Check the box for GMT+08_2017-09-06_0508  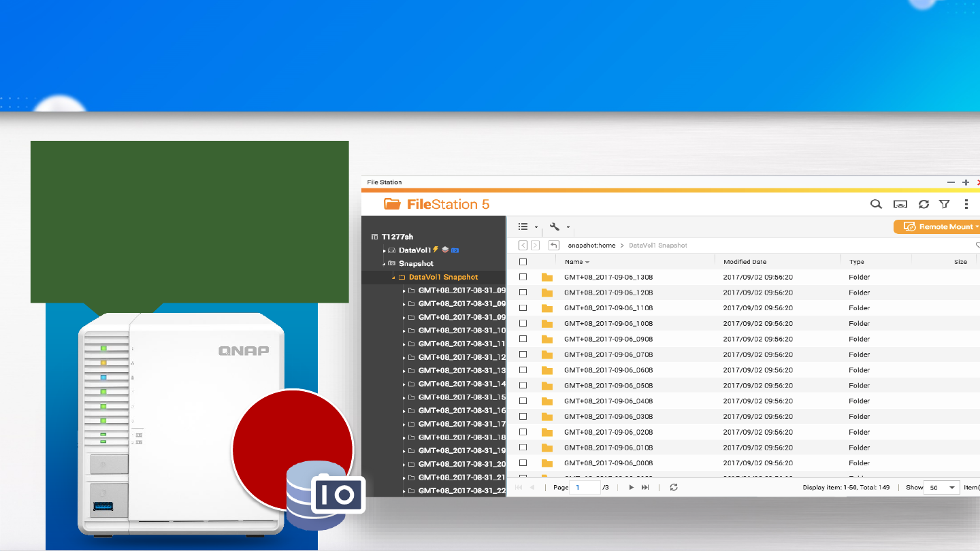click(x=523, y=386)
